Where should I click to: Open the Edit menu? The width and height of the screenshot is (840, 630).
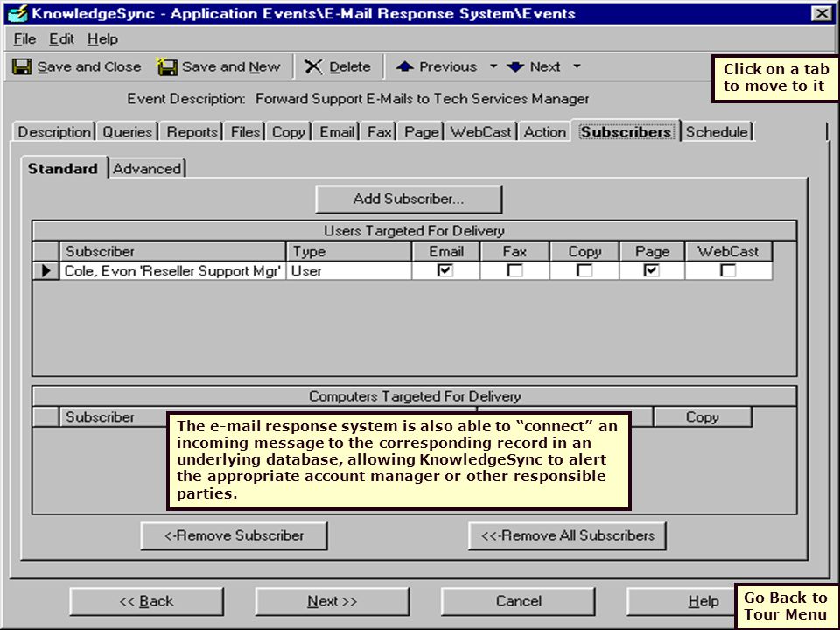[61, 39]
